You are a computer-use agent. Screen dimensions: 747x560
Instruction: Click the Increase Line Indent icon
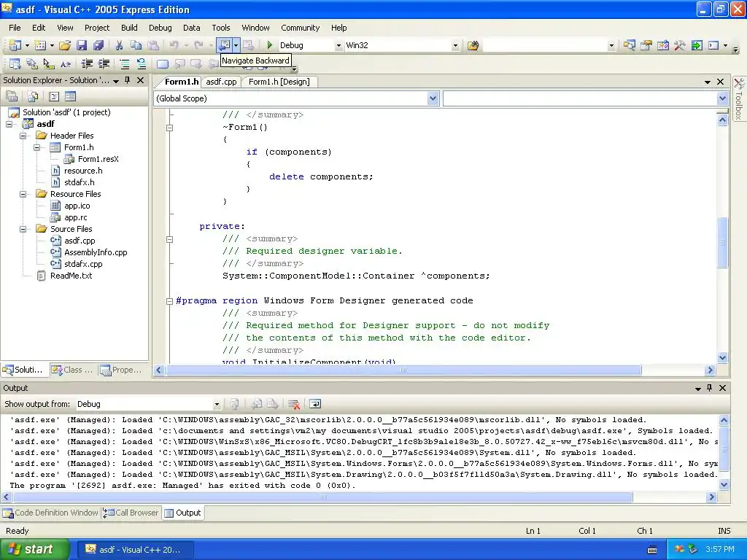pyautogui.click(x=104, y=63)
